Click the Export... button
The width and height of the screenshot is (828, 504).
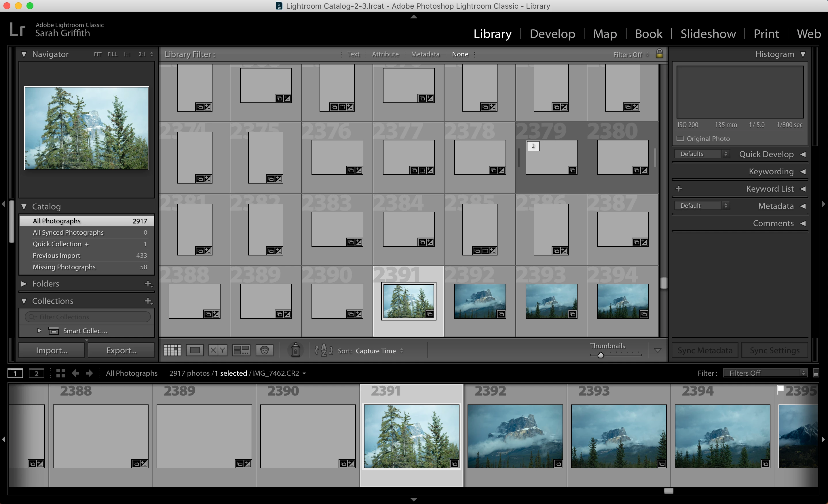[121, 350]
